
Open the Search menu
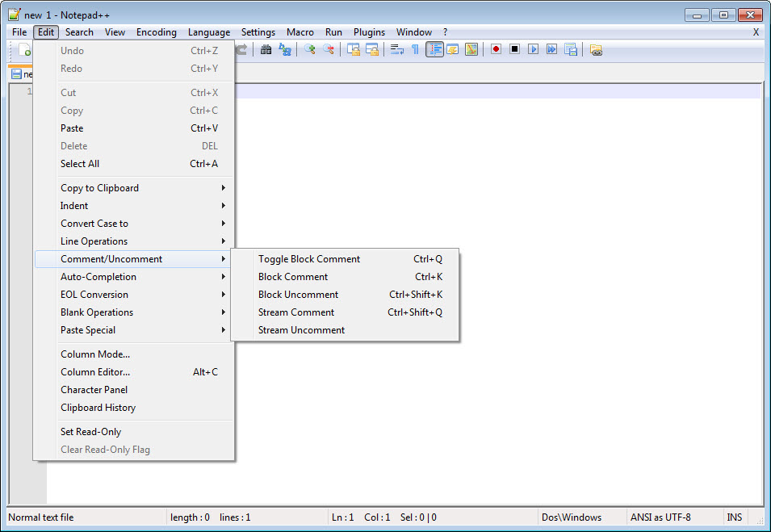(79, 32)
